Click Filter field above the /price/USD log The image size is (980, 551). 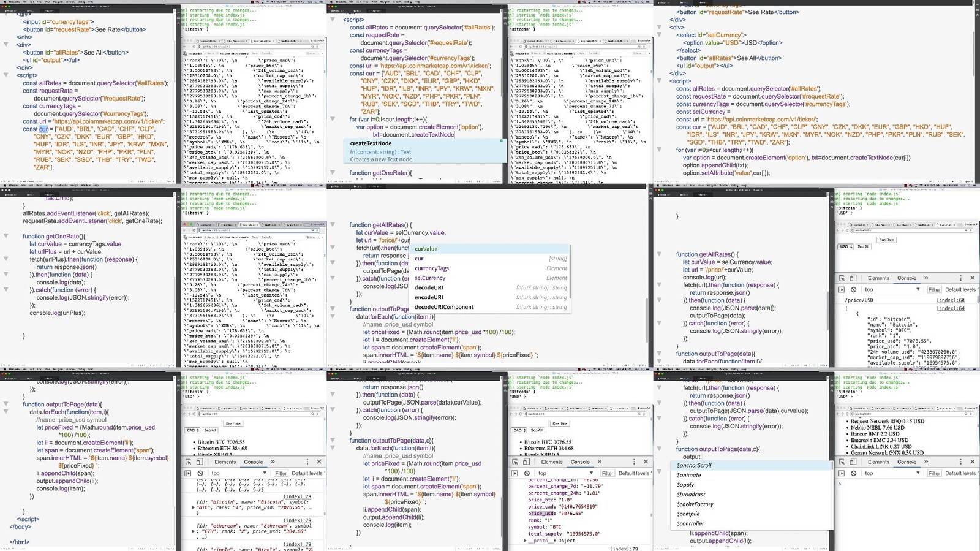pos(934,289)
